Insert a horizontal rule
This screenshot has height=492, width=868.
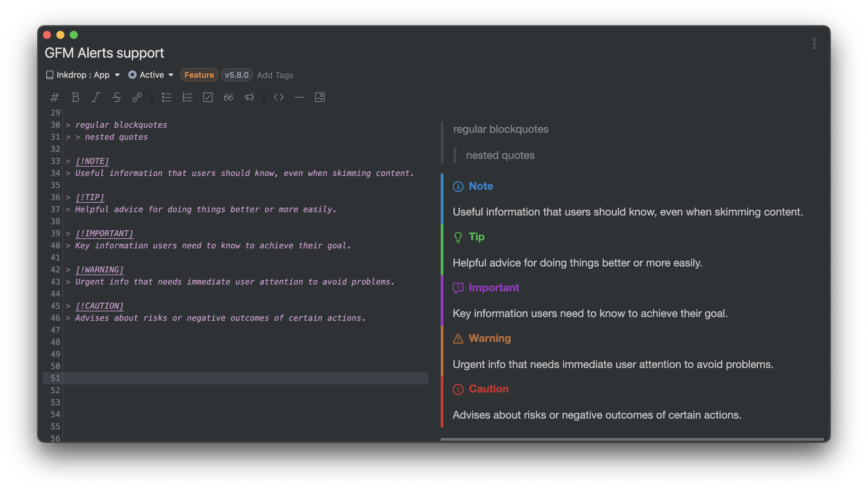pyautogui.click(x=299, y=97)
